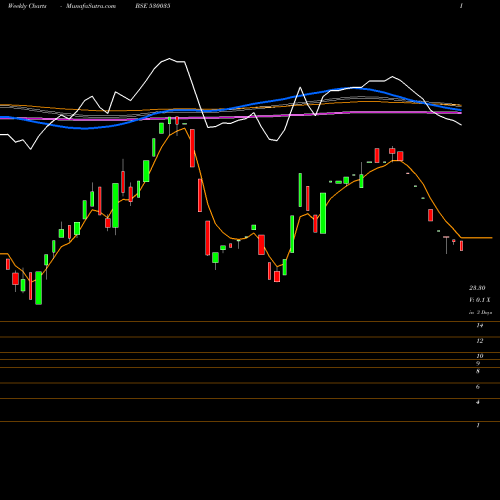Click the axis label "10"
This screenshot has width=500, height=500.
[480, 356]
